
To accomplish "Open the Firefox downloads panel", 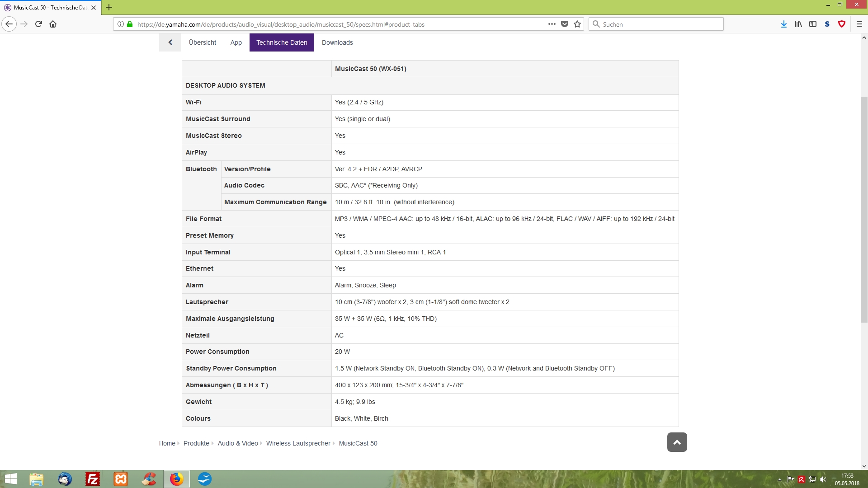I will [784, 24].
